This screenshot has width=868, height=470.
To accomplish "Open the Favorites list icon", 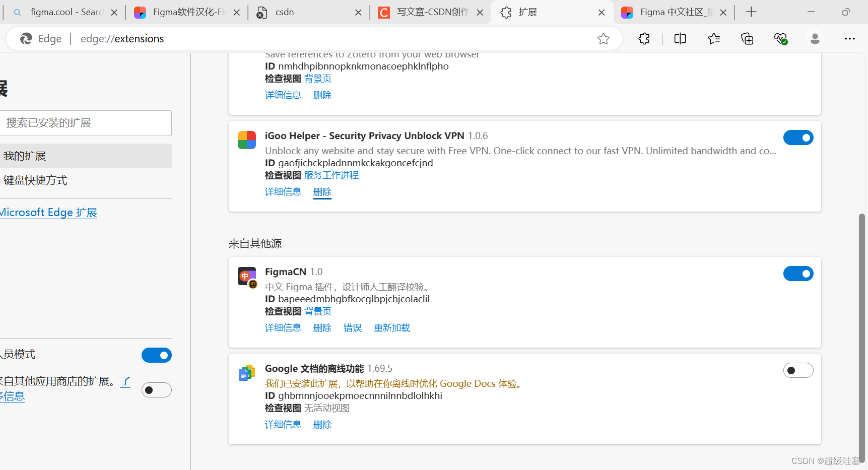I will pyautogui.click(x=714, y=39).
